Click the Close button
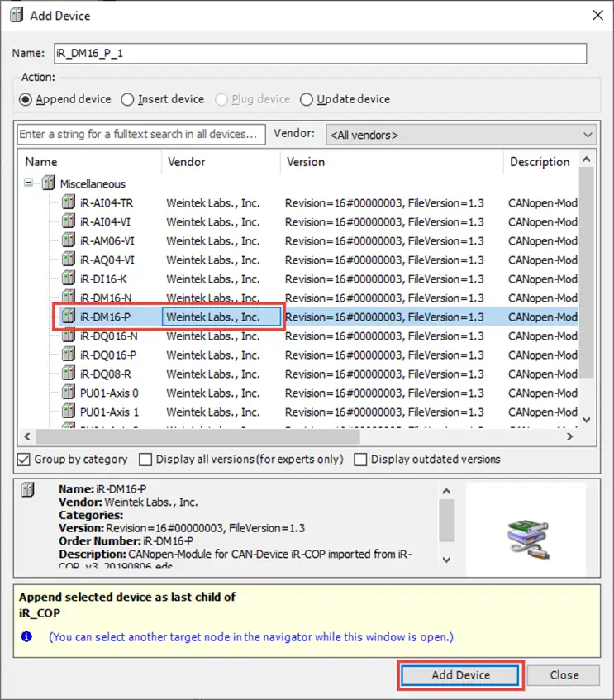 [564, 675]
